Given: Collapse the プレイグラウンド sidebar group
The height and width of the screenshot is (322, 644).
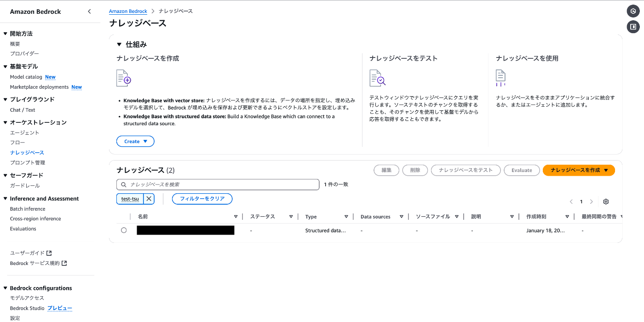Looking at the screenshot, I should pos(6,99).
